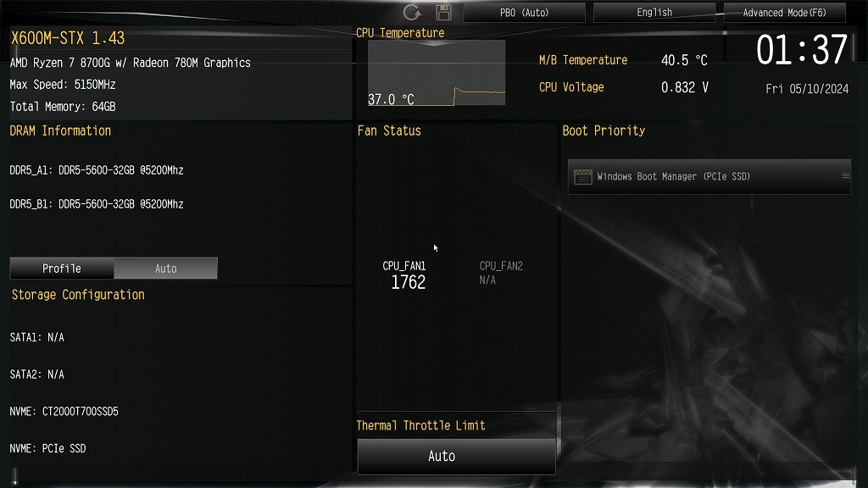This screenshot has height=488, width=868.
Task: Click the SATA1 N/A storage entry
Action: pyautogui.click(x=37, y=337)
